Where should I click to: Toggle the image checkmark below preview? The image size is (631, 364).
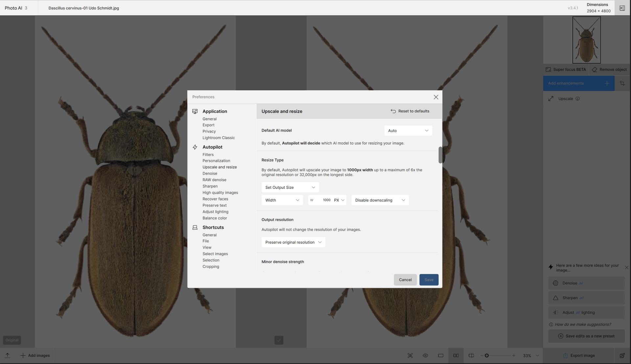(x=279, y=340)
